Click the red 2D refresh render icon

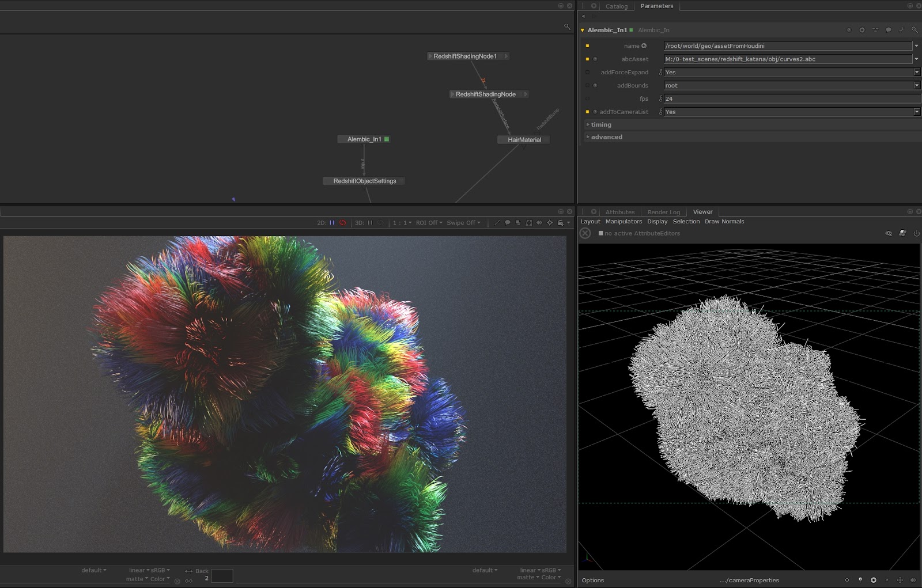(x=342, y=223)
